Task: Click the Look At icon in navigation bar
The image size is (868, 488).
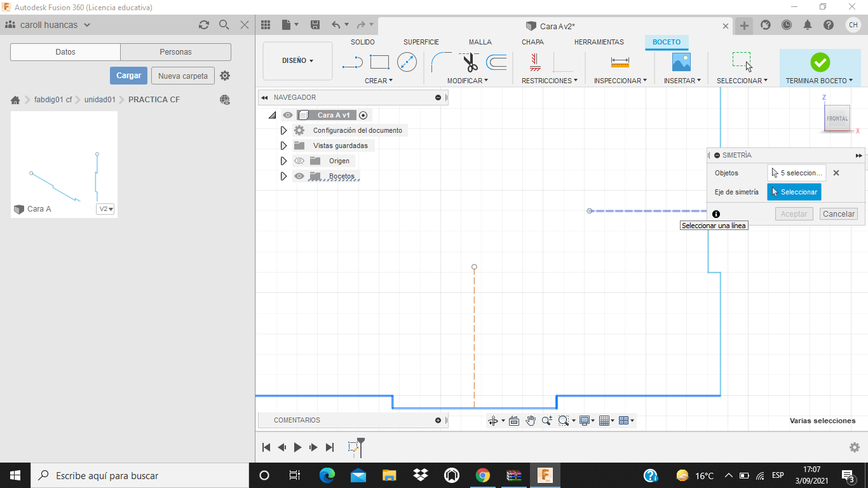Action: tap(514, 421)
